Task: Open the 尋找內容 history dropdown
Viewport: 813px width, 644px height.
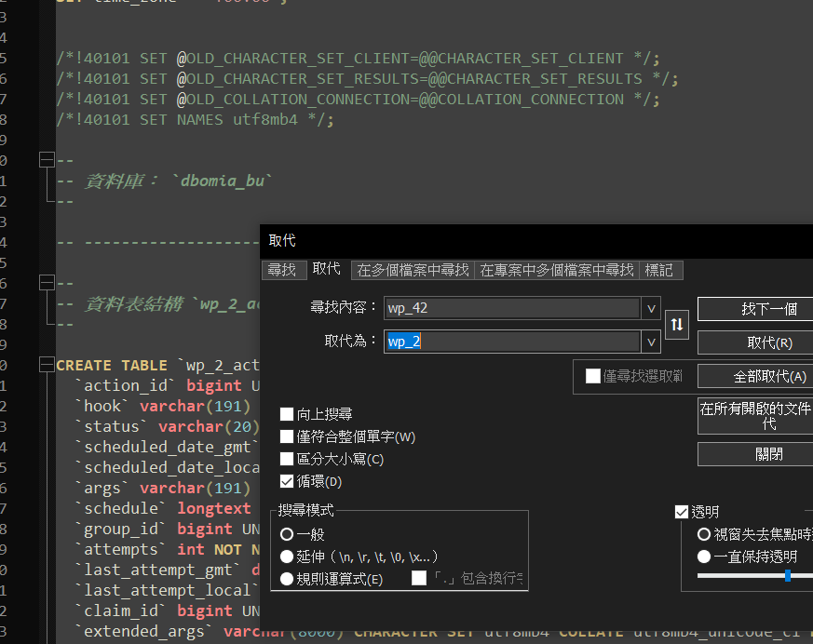Action: point(651,308)
